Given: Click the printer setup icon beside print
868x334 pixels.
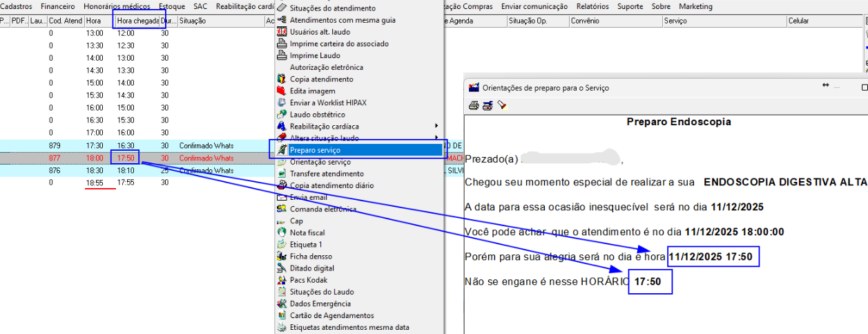Looking at the screenshot, I should pos(488,106).
